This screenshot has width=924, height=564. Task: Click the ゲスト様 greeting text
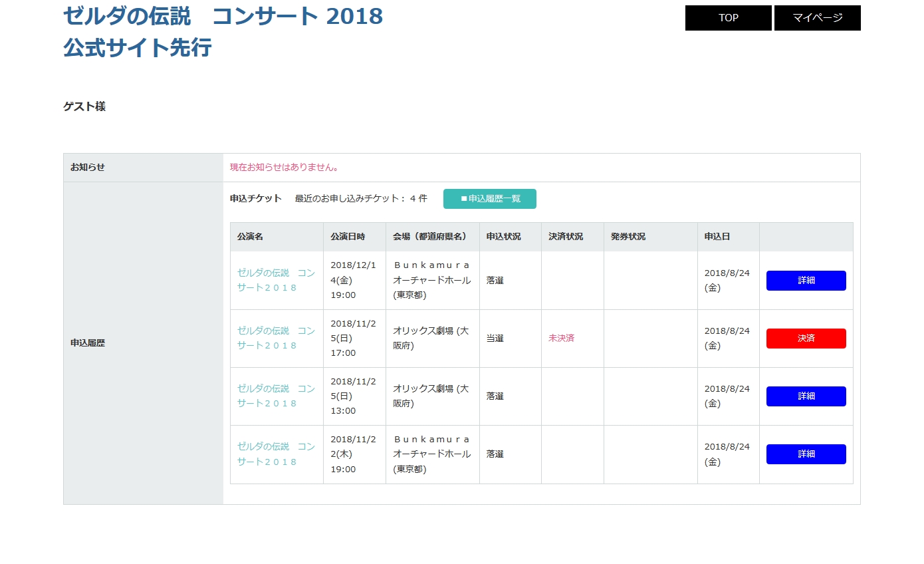(x=84, y=106)
